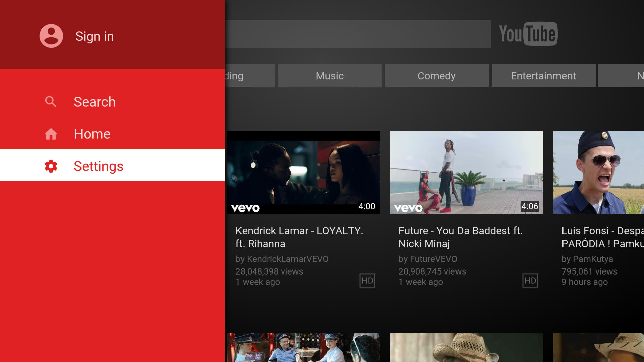Click the Luis Fonsi PARÓDIA title
Viewport: 644px width, 362px height.
click(603, 237)
